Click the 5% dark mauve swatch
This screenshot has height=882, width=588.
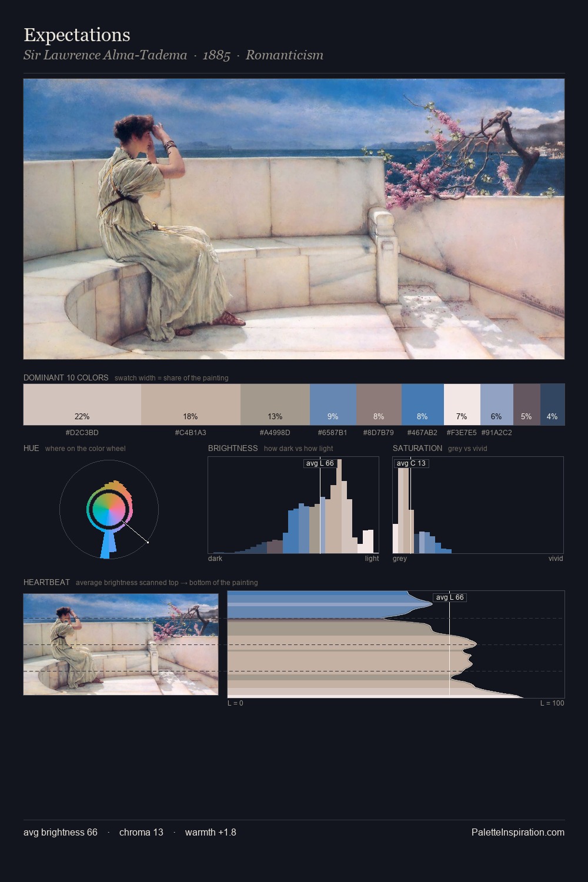coord(527,405)
